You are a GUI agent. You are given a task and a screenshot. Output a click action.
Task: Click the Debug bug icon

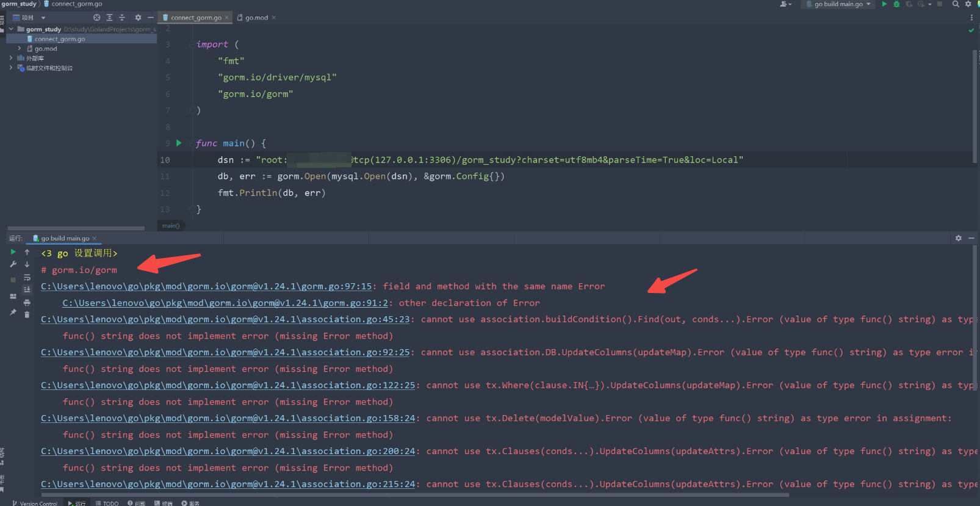(x=896, y=4)
